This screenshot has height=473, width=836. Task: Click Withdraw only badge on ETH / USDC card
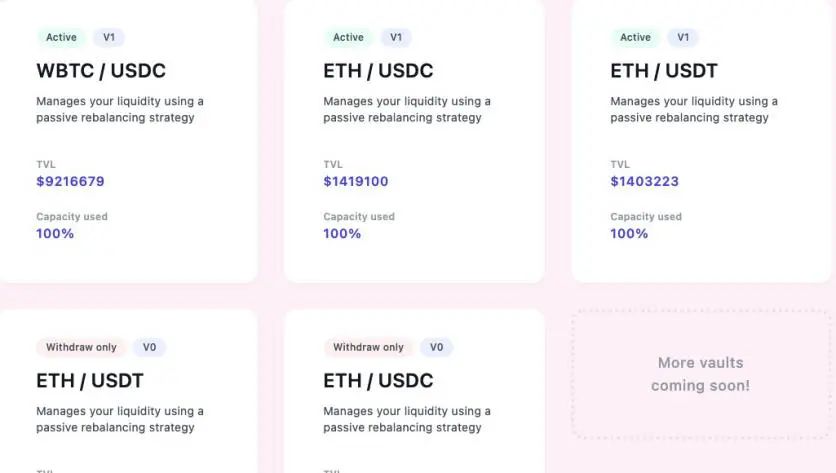coord(368,348)
